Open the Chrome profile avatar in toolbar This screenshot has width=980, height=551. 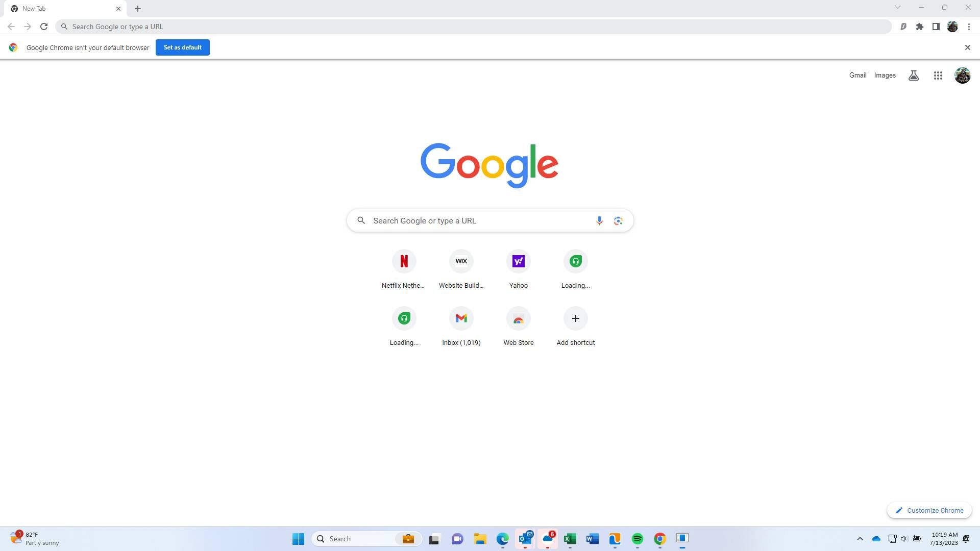click(x=952, y=27)
